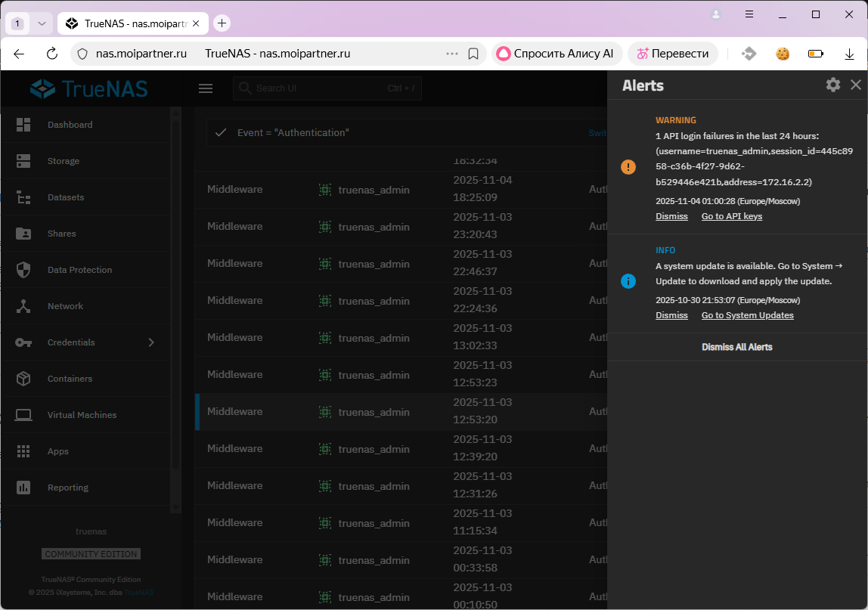The image size is (868, 610).
Task: Click the Storage sidebar icon
Action: (x=23, y=161)
